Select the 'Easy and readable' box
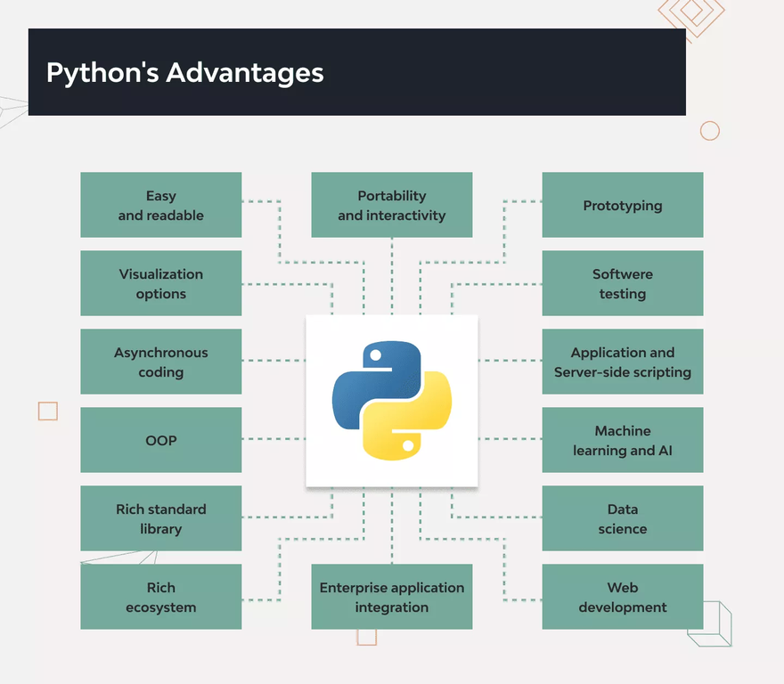The width and height of the screenshot is (784, 684). pos(161,205)
